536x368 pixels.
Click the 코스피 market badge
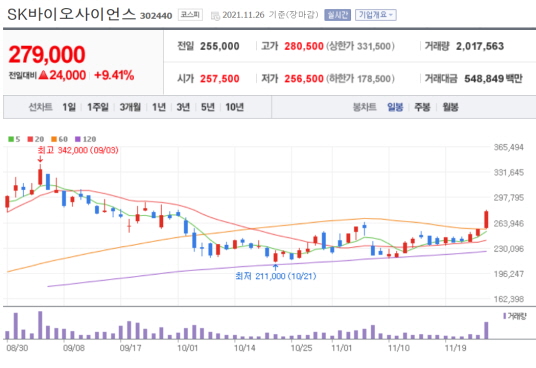click(190, 15)
